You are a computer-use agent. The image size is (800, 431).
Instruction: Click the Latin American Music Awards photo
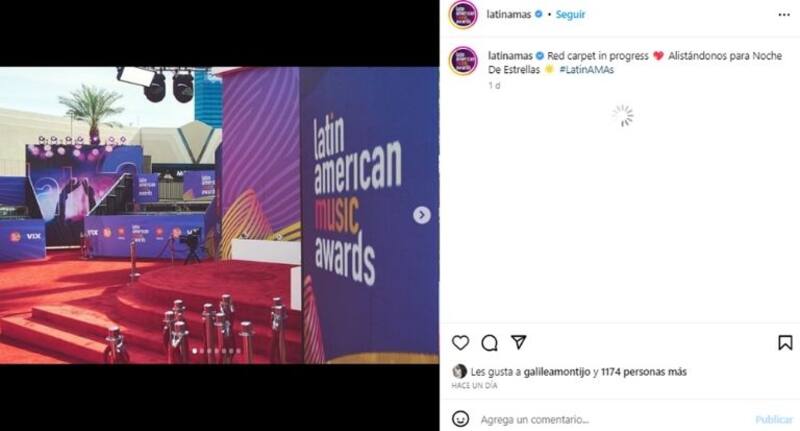(x=219, y=215)
